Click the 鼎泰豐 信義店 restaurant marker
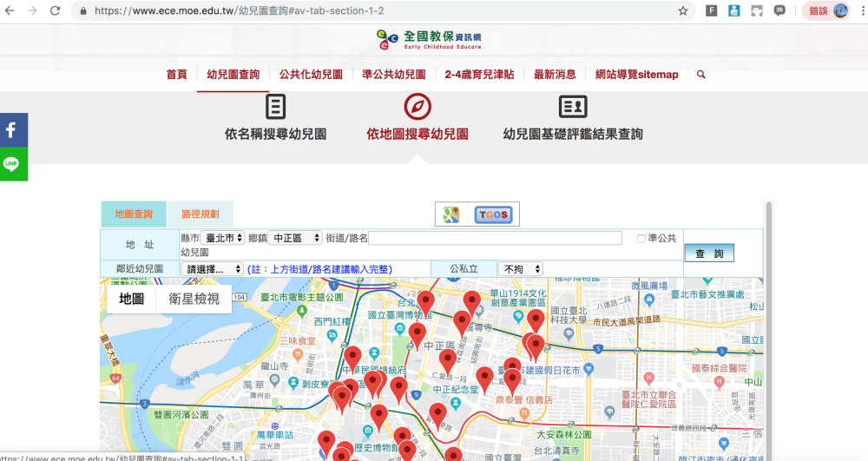 524,413
